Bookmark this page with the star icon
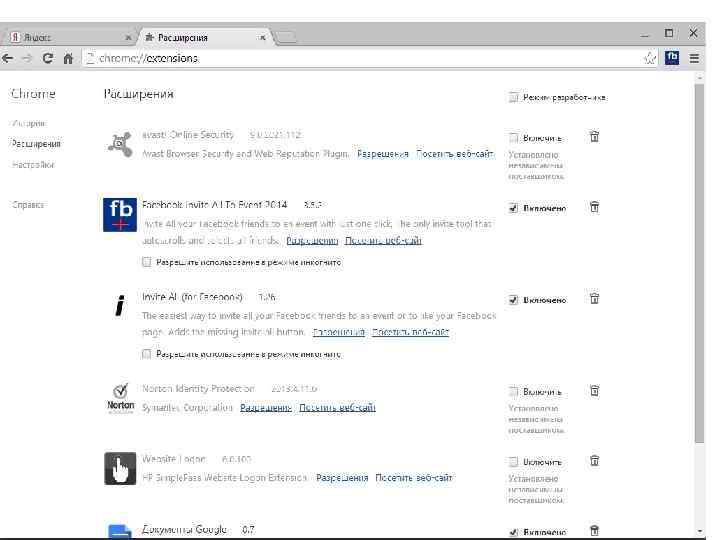 pyautogui.click(x=650, y=58)
